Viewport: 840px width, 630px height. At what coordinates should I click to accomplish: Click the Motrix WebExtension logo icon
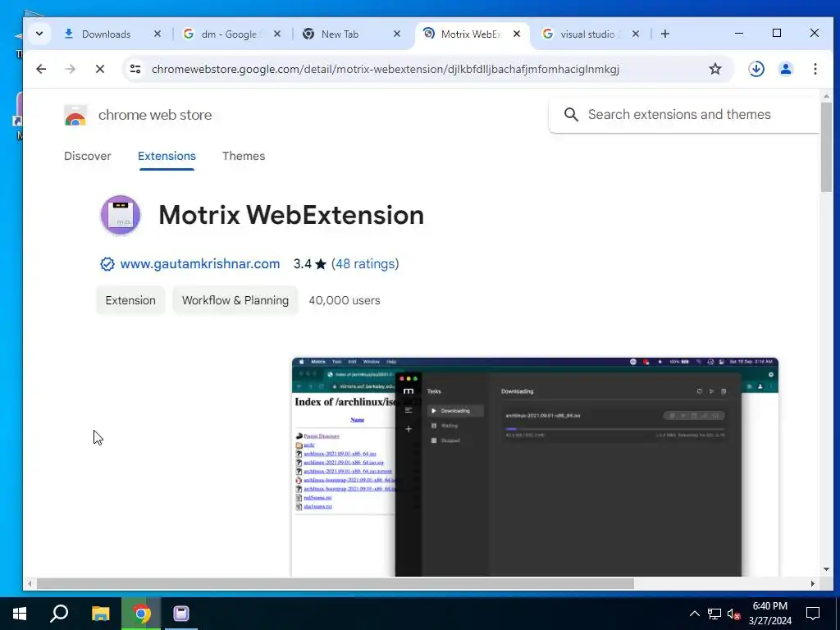point(121,216)
